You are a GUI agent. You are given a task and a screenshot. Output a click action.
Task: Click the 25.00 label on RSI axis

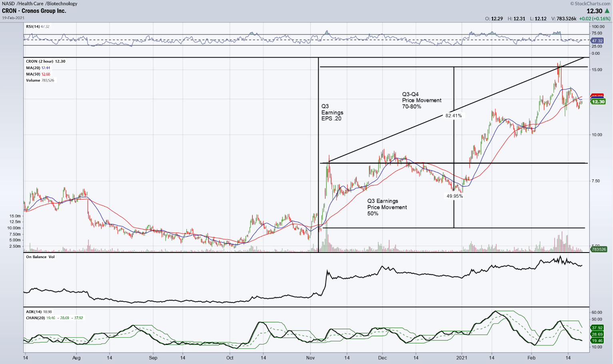(597, 46)
